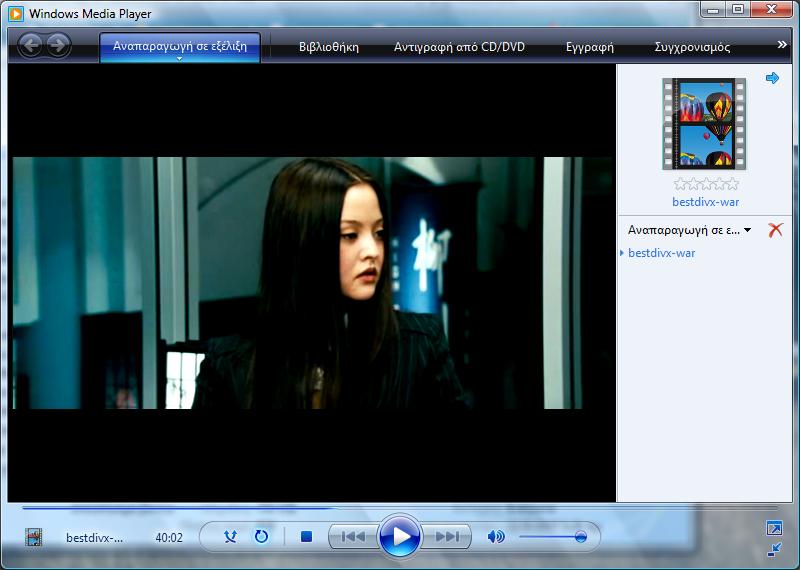800x570 pixels.
Task: Open the Συγχρονισμός tab
Action: pos(692,47)
